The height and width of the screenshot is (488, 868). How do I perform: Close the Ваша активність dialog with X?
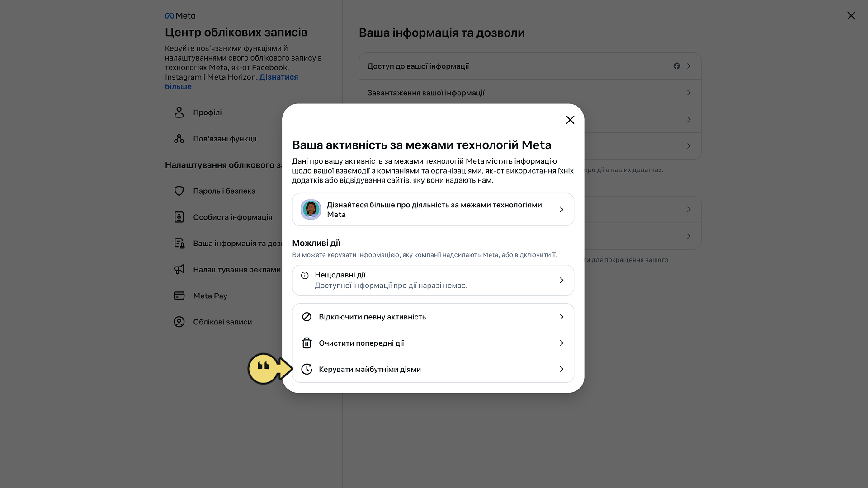tap(570, 120)
